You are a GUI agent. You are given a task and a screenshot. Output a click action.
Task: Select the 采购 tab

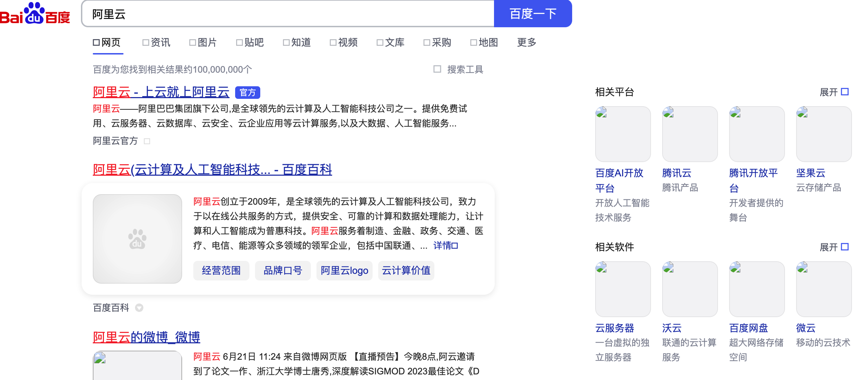(x=437, y=43)
